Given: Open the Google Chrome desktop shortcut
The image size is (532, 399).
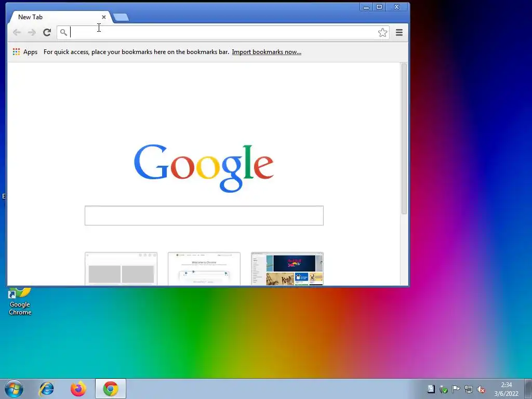Looking at the screenshot, I should pyautogui.click(x=20, y=301).
